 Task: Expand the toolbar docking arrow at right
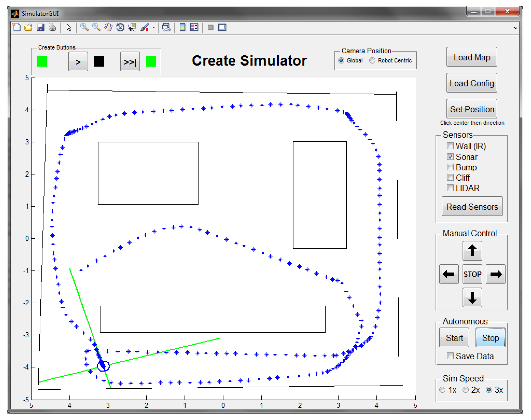515,28
